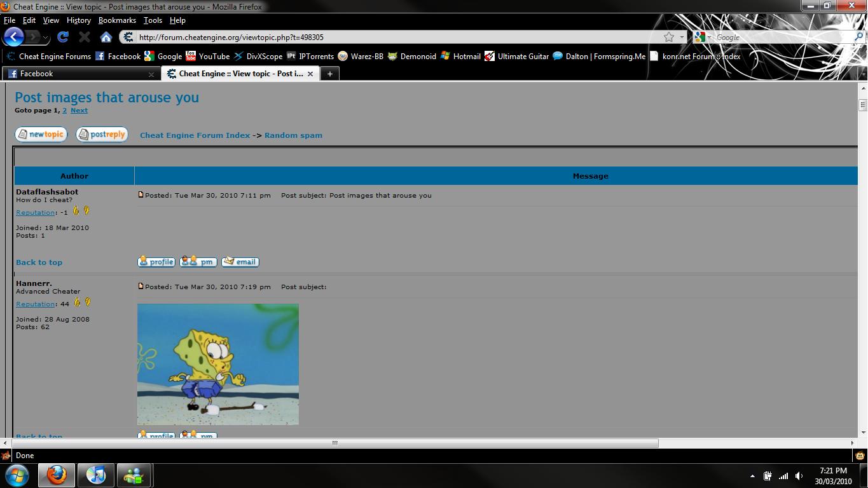The image size is (868, 488).
Task: Go to page 2 of the topic
Action: click(64, 111)
